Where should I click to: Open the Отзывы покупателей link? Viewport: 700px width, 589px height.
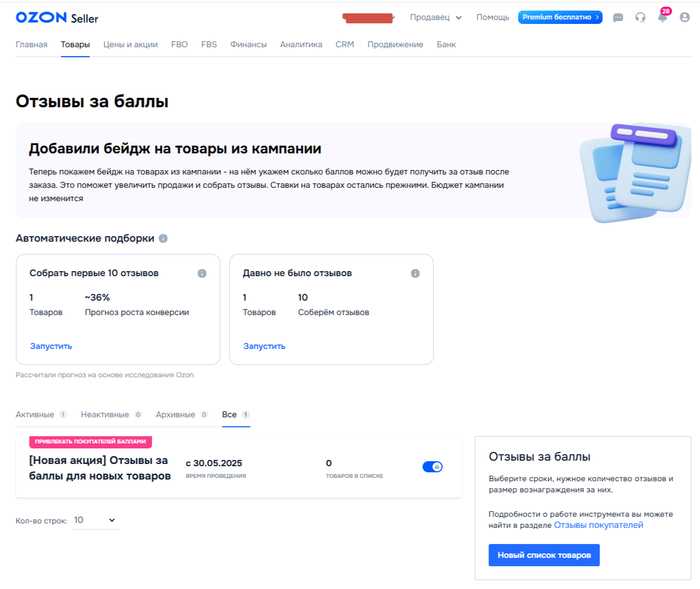coord(598,525)
